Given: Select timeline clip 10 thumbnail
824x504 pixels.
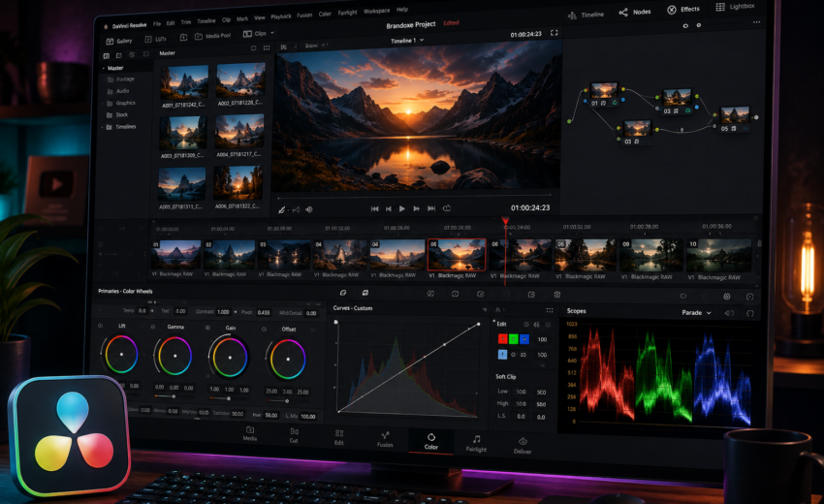Looking at the screenshot, I should (719, 255).
